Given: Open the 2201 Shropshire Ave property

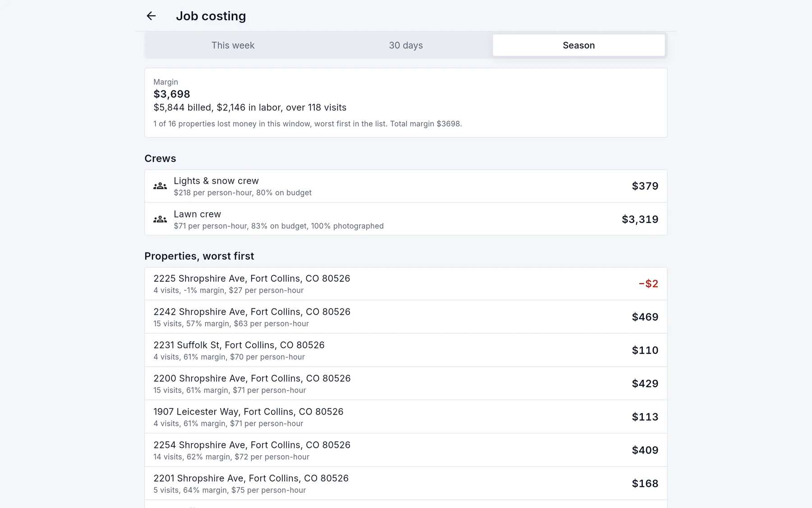Looking at the screenshot, I should (x=406, y=484).
